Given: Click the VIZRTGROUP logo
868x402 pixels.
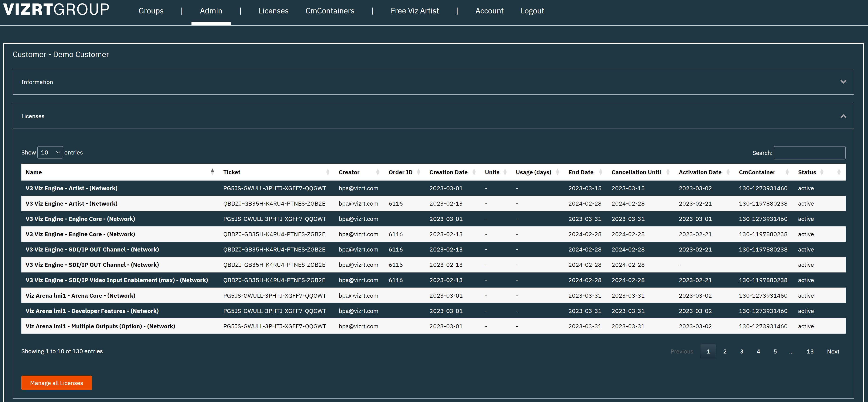Looking at the screenshot, I should click(x=56, y=9).
